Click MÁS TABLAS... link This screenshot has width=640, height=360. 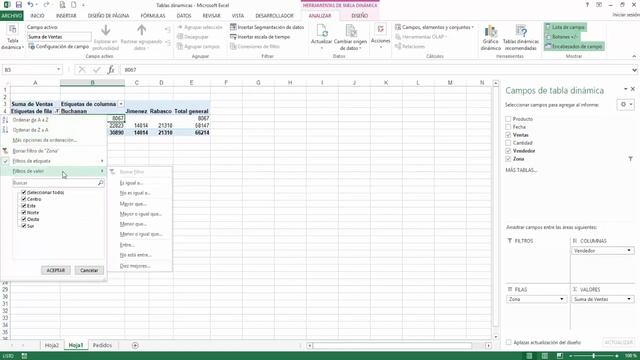coord(521,170)
